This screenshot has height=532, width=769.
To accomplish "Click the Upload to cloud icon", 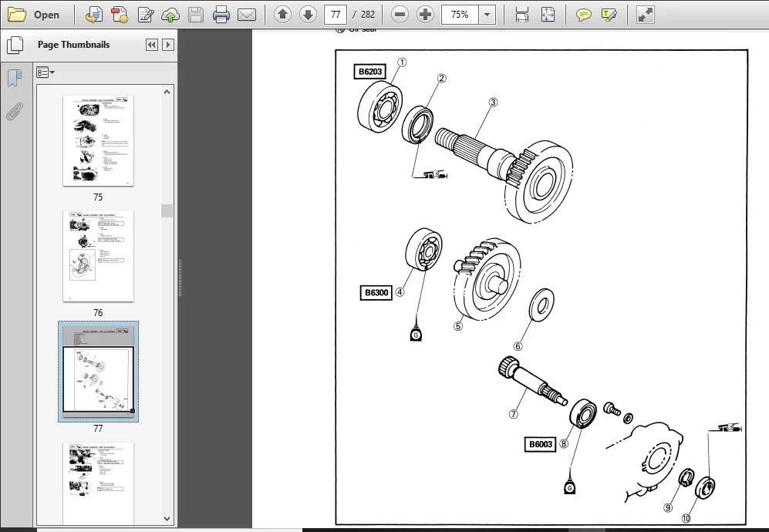I will 170,15.
